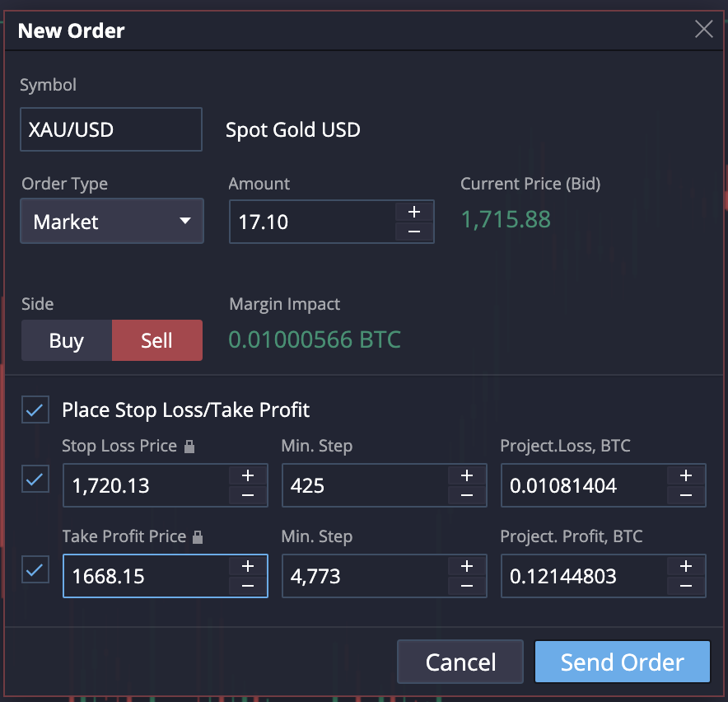The width and height of the screenshot is (728, 702).
Task: Increase Stop Loss Min. Step value
Action: (467, 475)
